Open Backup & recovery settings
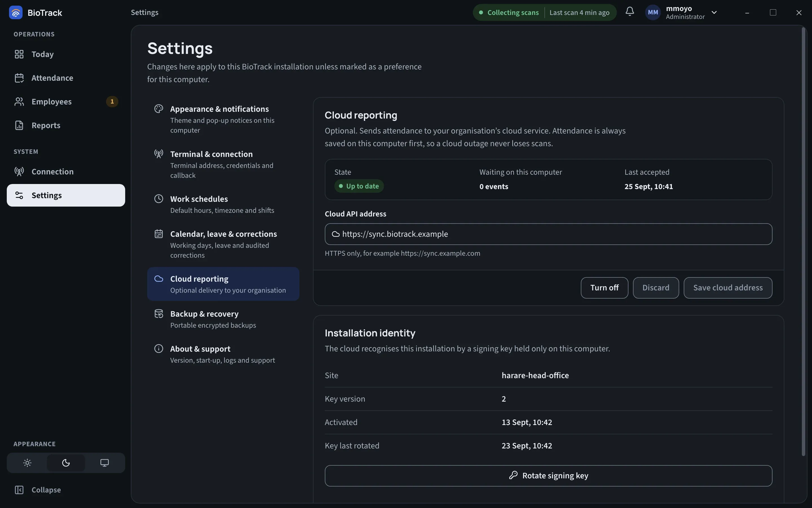812x508 pixels. [223, 319]
